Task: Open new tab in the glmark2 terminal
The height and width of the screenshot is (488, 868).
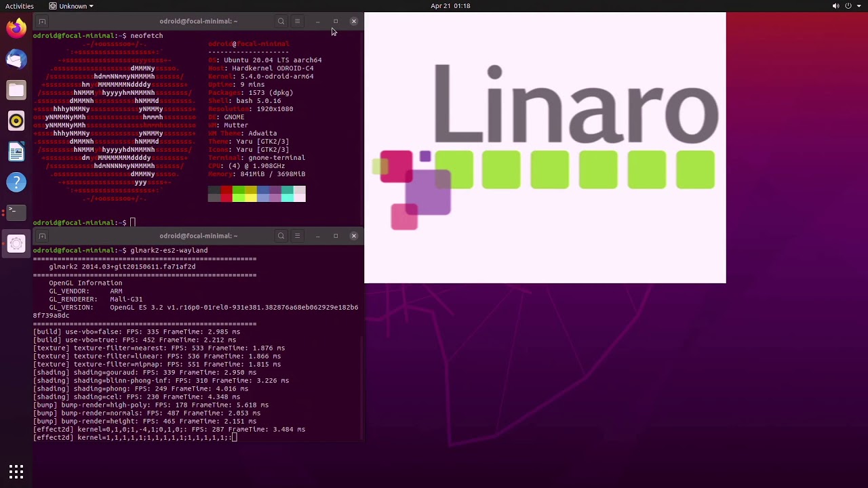Action: point(42,236)
